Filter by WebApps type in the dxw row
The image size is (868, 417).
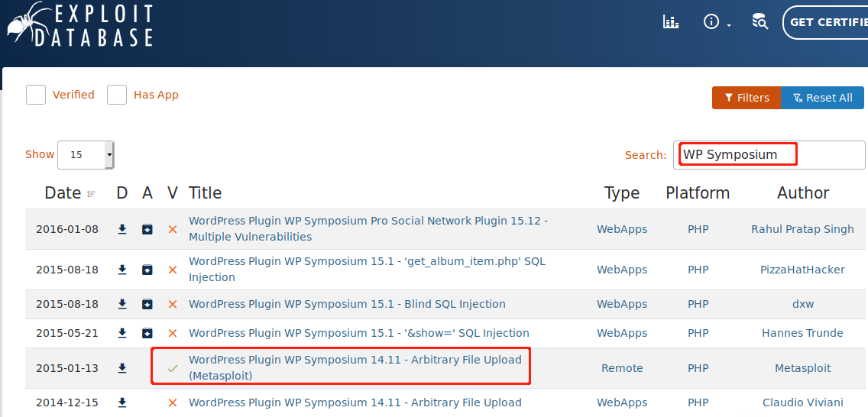pos(622,304)
